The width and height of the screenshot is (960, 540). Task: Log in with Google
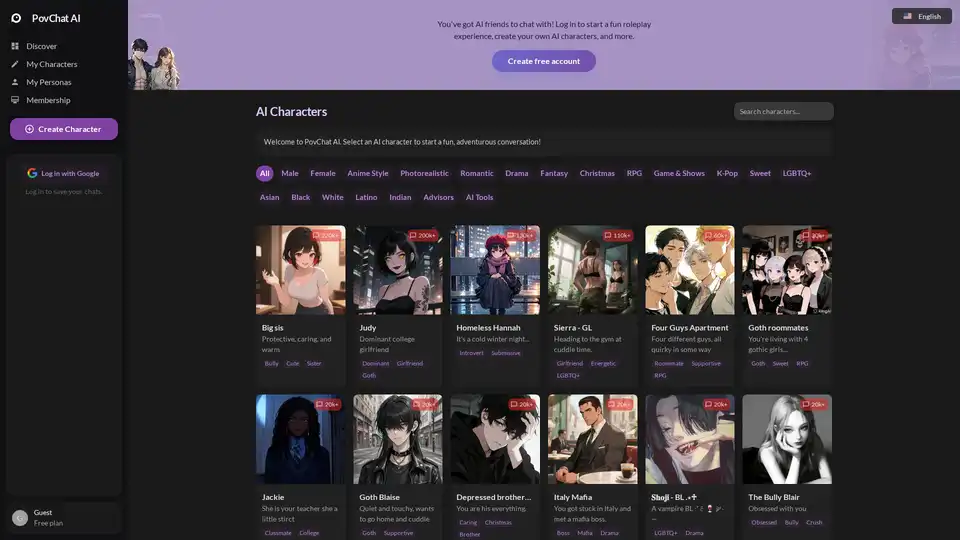64,173
